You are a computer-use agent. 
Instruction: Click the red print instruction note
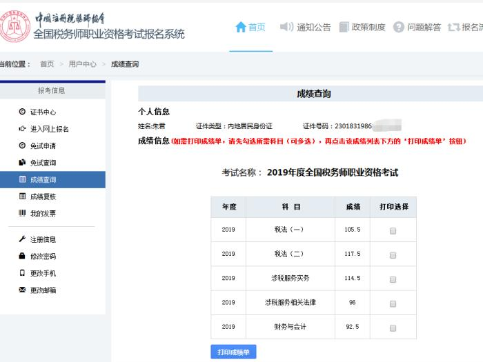[x=319, y=141]
